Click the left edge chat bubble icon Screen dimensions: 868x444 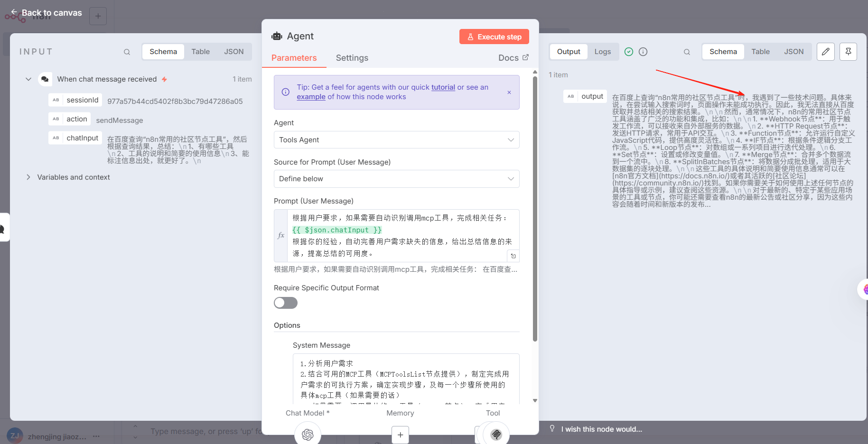coord(3,229)
